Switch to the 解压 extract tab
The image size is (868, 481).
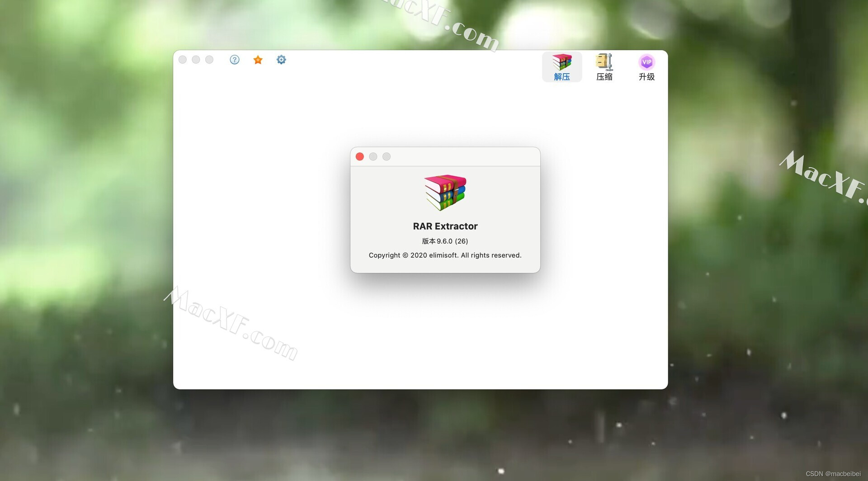pyautogui.click(x=562, y=67)
